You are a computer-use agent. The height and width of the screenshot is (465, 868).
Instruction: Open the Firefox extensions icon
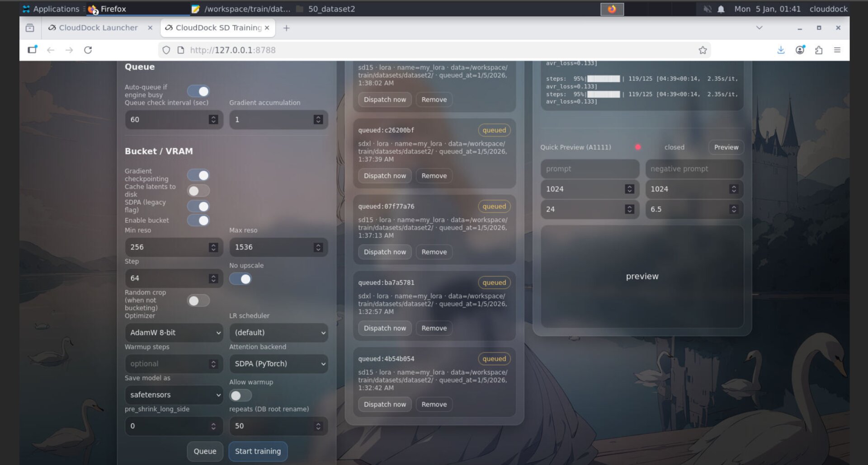click(819, 50)
